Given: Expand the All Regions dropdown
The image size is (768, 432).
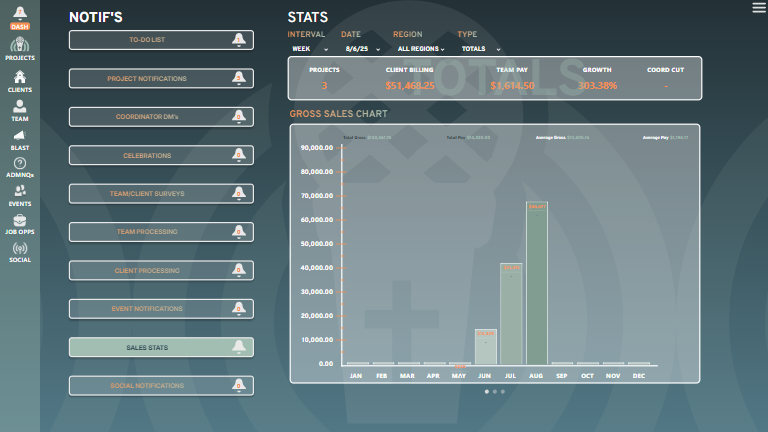Looking at the screenshot, I should pos(420,48).
